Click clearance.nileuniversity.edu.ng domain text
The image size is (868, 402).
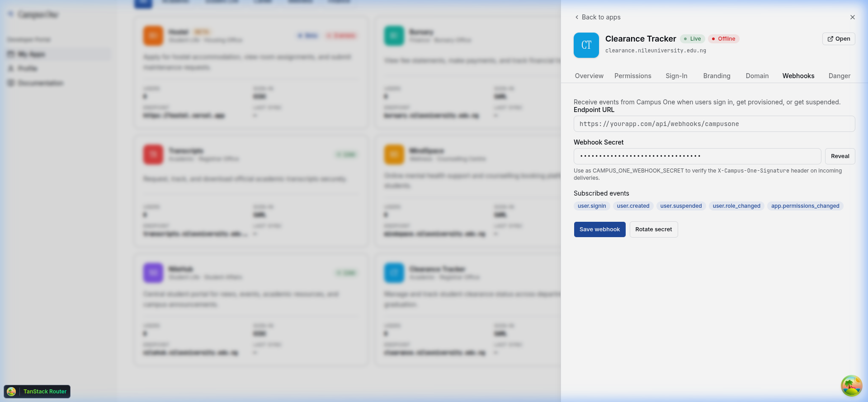click(656, 51)
